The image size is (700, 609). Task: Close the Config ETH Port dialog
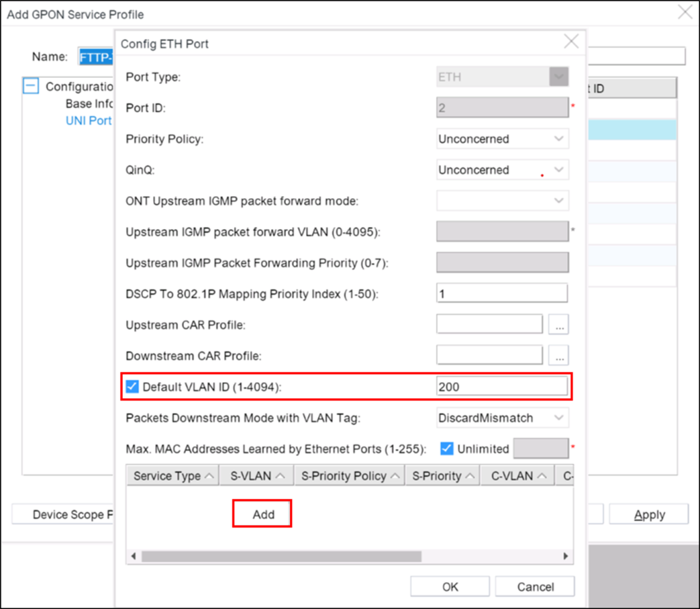(x=571, y=41)
